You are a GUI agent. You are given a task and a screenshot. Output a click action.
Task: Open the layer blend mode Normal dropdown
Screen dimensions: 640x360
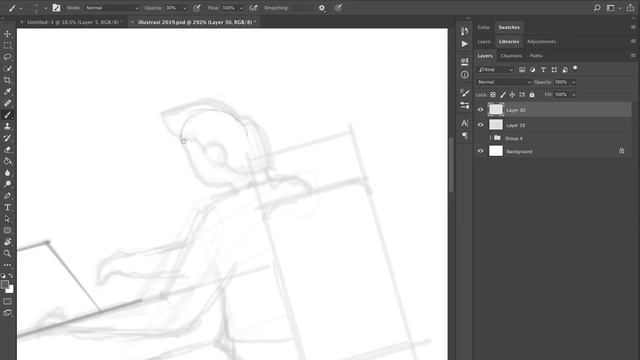click(x=504, y=82)
